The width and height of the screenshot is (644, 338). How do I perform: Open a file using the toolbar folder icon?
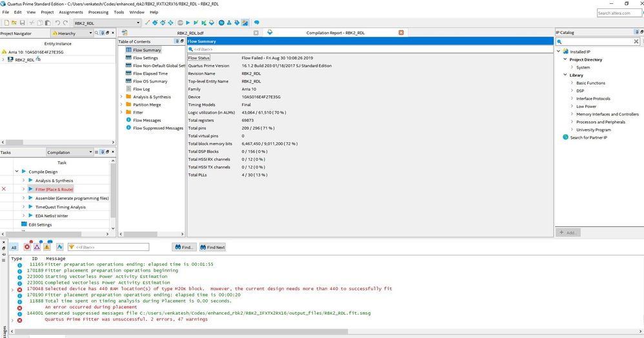[15, 23]
